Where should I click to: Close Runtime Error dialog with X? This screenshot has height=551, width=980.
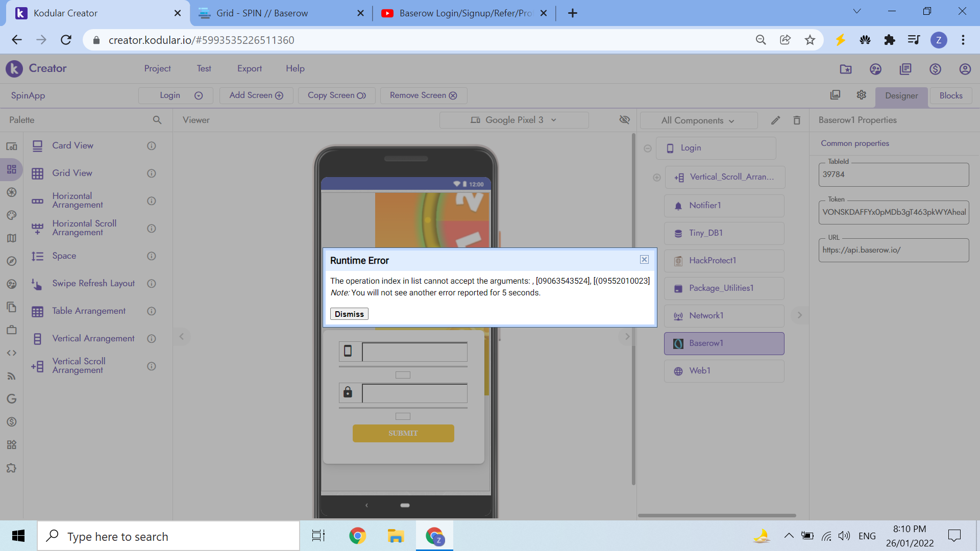click(644, 260)
